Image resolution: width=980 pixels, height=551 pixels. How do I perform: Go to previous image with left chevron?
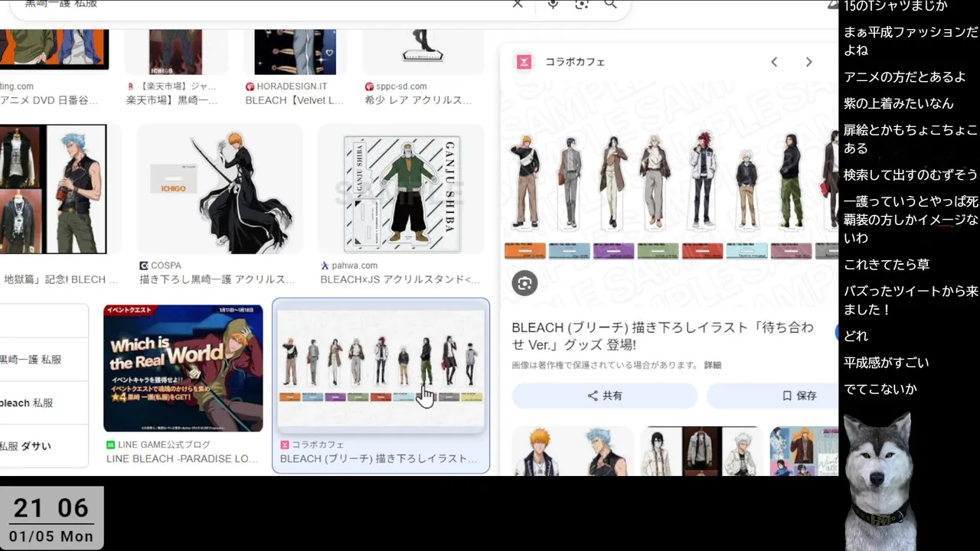click(774, 62)
